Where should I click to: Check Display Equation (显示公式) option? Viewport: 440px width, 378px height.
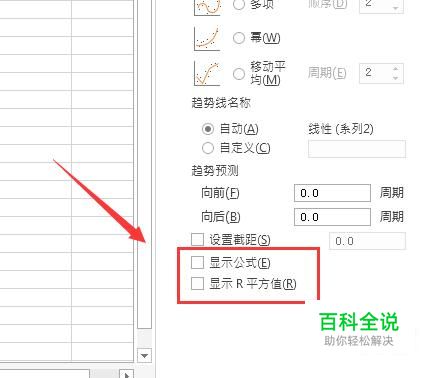(x=197, y=262)
